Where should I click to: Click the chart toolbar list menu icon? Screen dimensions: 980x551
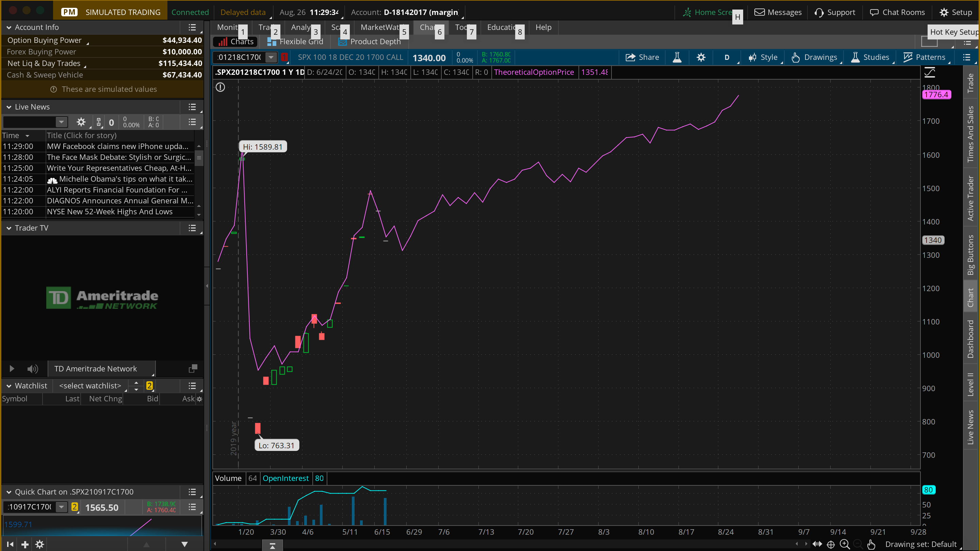click(x=966, y=57)
